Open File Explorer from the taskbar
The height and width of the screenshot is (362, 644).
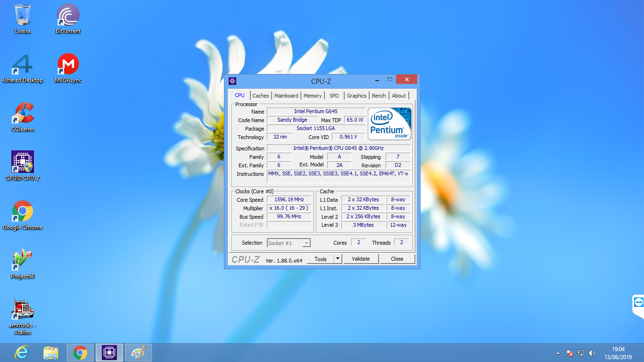51,353
